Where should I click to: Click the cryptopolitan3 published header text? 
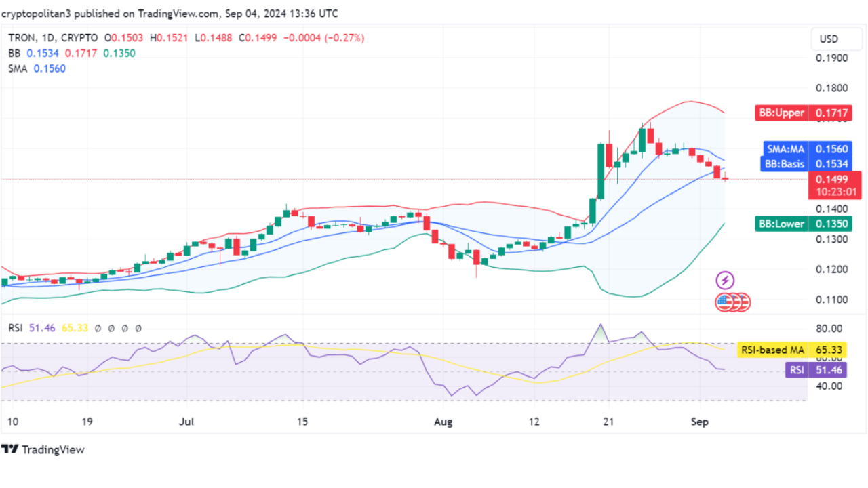tap(170, 14)
